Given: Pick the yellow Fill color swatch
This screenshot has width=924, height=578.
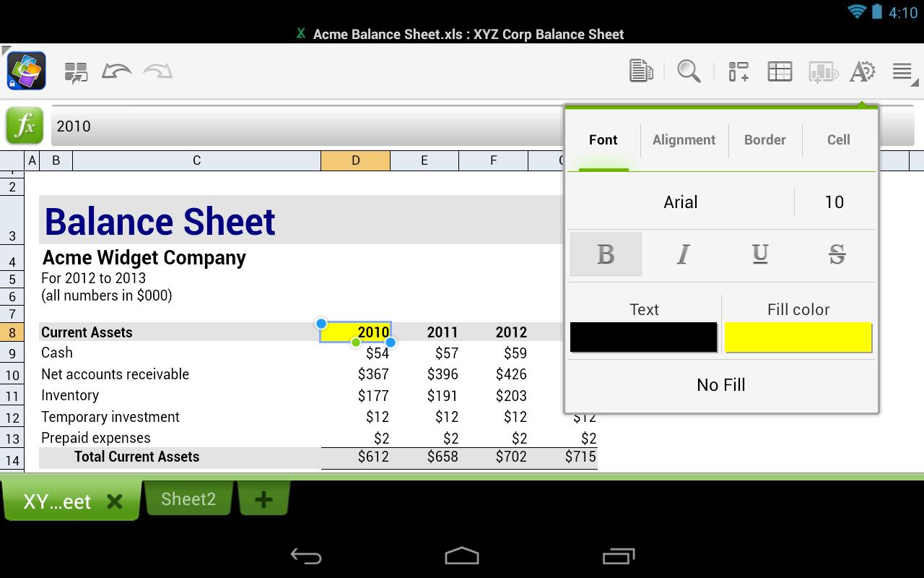Looking at the screenshot, I should point(798,337).
